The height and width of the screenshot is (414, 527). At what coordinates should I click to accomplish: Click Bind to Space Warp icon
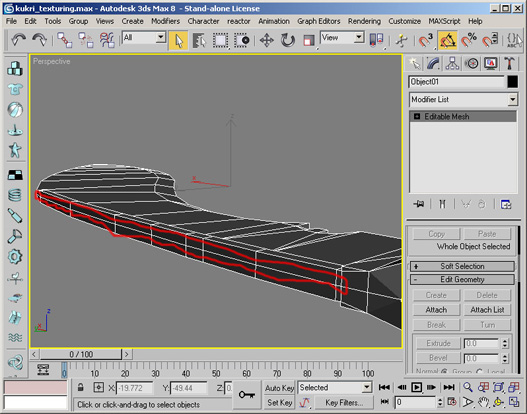[x=107, y=40]
